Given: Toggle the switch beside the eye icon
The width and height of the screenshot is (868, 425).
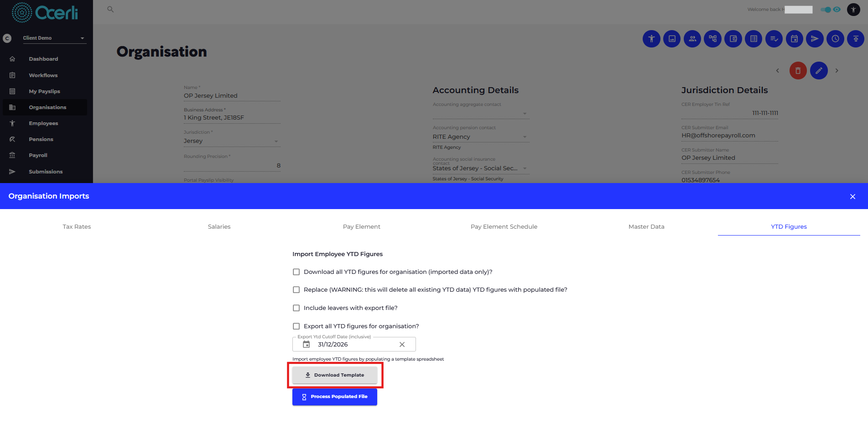Looking at the screenshot, I should (x=826, y=10).
